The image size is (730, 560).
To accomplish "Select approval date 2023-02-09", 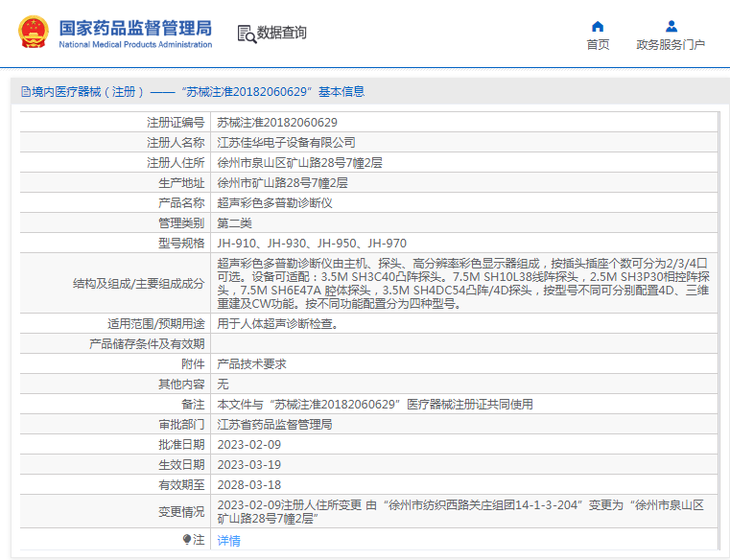I will point(249,445).
